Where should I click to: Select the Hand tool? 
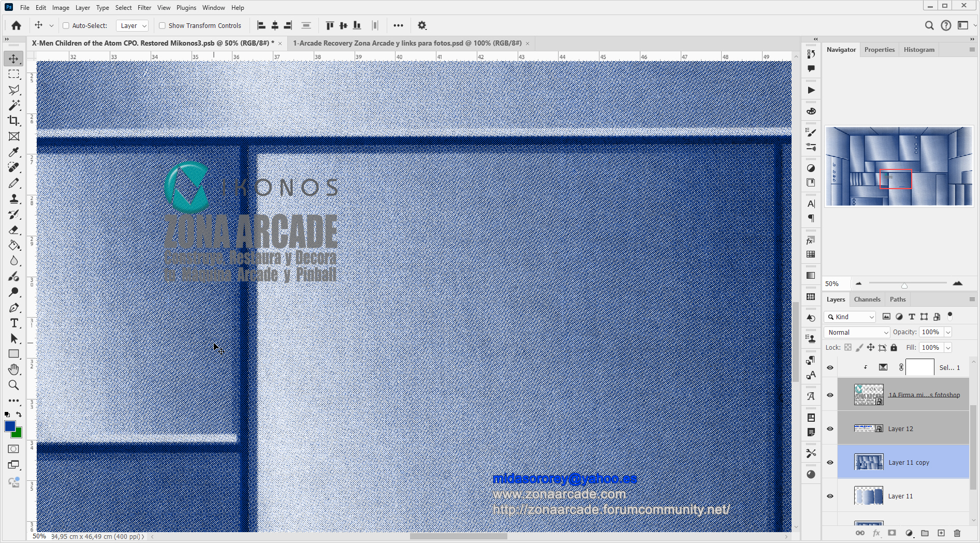(14, 369)
